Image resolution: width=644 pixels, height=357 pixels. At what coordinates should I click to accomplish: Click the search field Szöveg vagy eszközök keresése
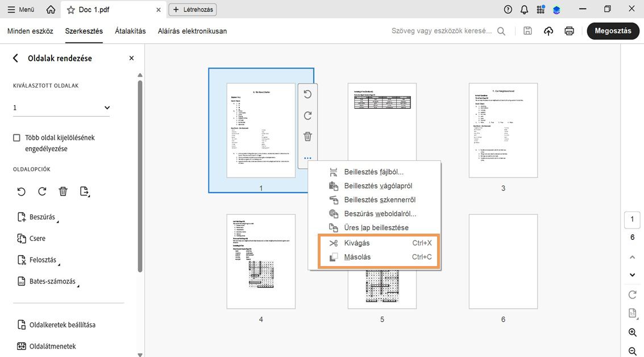tap(442, 31)
